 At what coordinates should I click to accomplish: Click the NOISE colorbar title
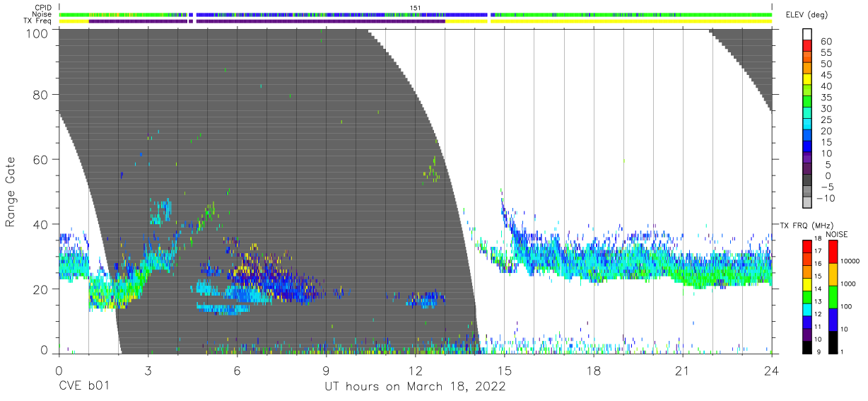836,234
